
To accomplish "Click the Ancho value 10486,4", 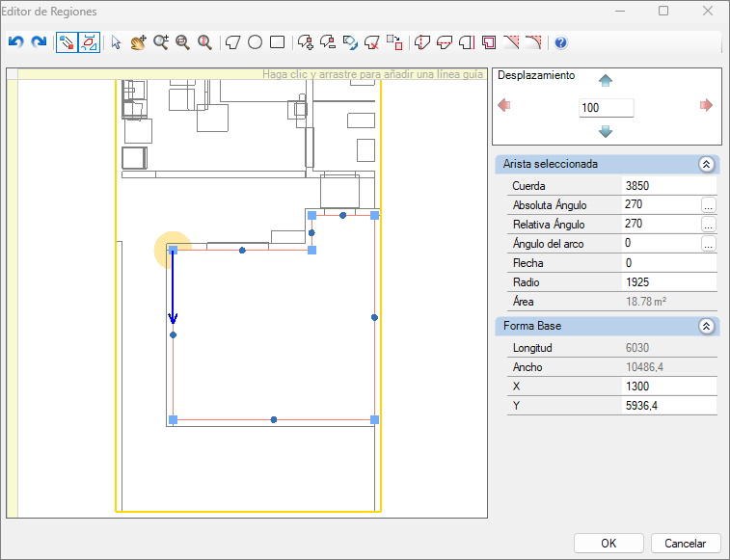I will coord(644,367).
